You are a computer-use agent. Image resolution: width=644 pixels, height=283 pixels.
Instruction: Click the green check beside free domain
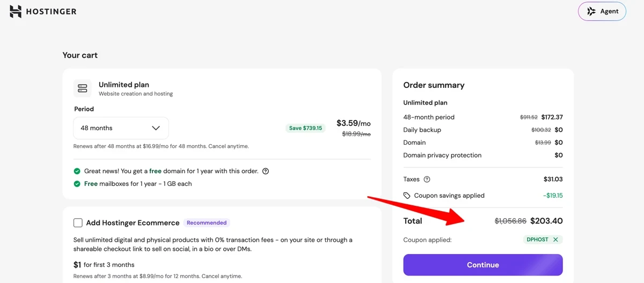click(x=77, y=172)
